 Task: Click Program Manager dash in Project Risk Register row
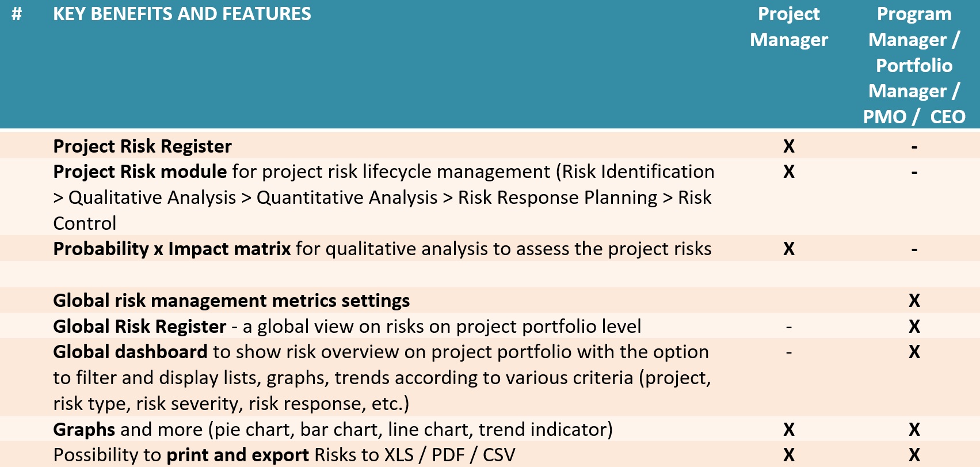coord(914,147)
